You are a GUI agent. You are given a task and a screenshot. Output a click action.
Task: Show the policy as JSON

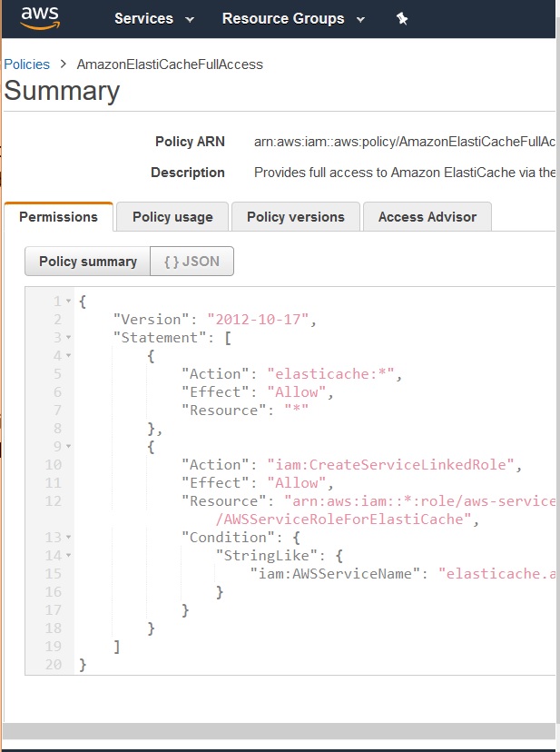tap(192, 262)
